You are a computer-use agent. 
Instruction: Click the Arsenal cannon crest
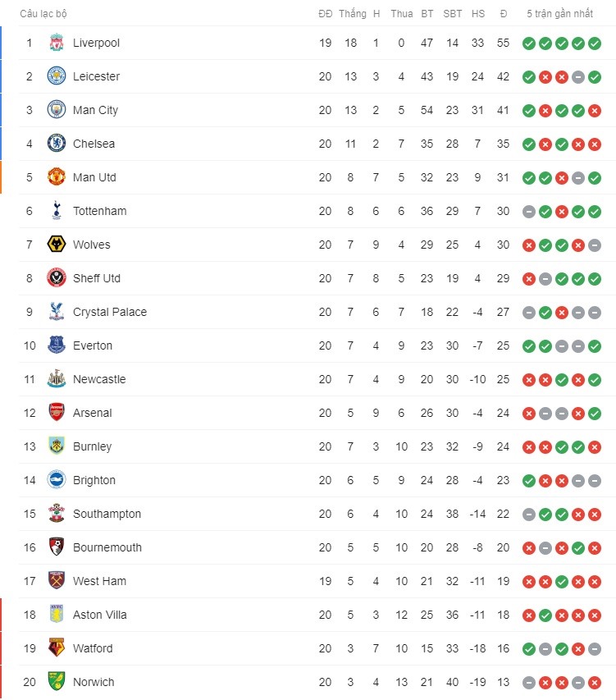pos(57,413)
